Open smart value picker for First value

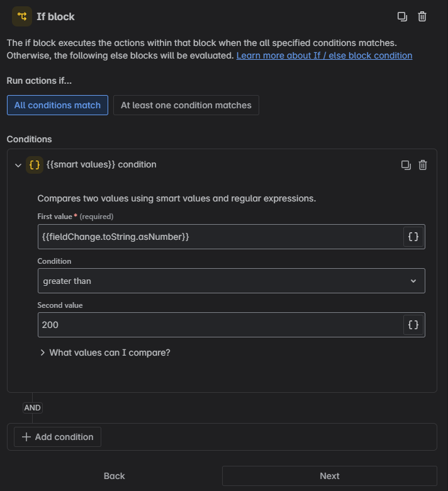point(413,237)
